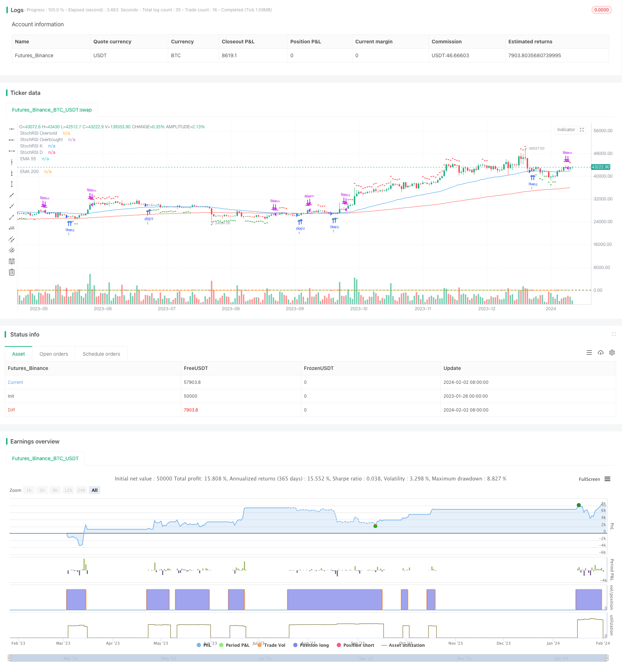Select the Futures_Binance_BTC_USDT:swap ticker tab
The image size is (622, 672).
52,110
